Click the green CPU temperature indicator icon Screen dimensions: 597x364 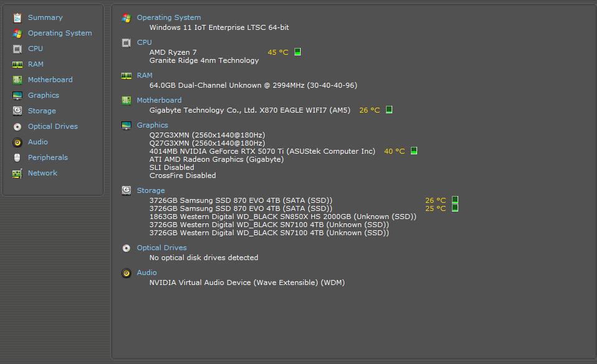(298, 52)
